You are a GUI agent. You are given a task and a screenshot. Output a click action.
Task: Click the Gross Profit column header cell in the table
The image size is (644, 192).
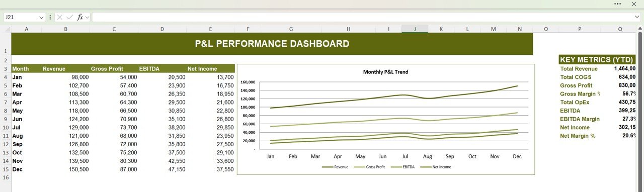114,69
